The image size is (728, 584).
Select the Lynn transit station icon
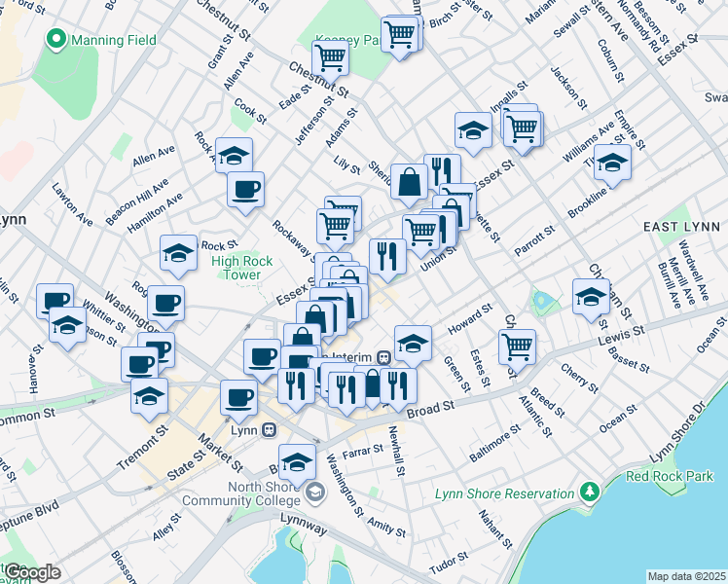[x=267, y=429]
